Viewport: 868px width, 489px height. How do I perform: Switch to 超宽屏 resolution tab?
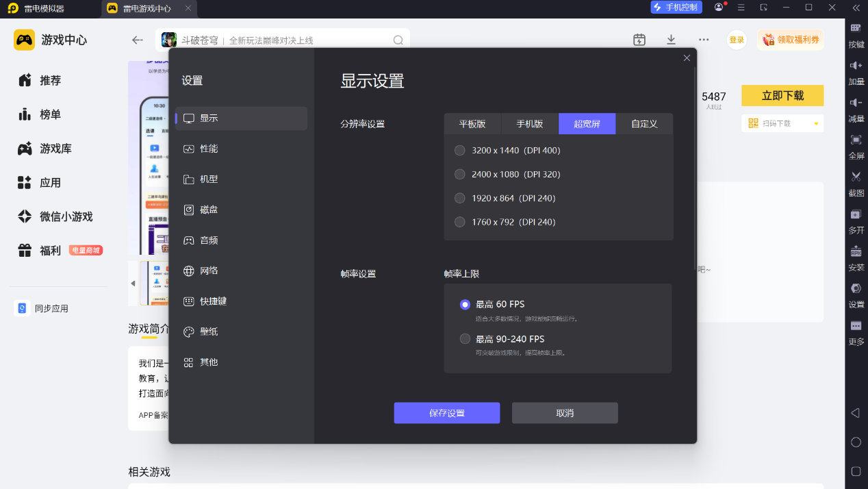tap(587, 124)
